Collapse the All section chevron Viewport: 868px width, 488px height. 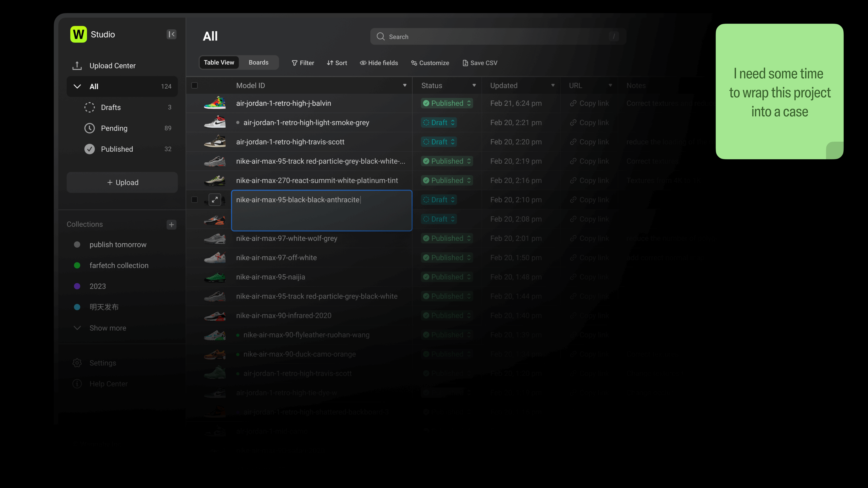pos(77,87)
